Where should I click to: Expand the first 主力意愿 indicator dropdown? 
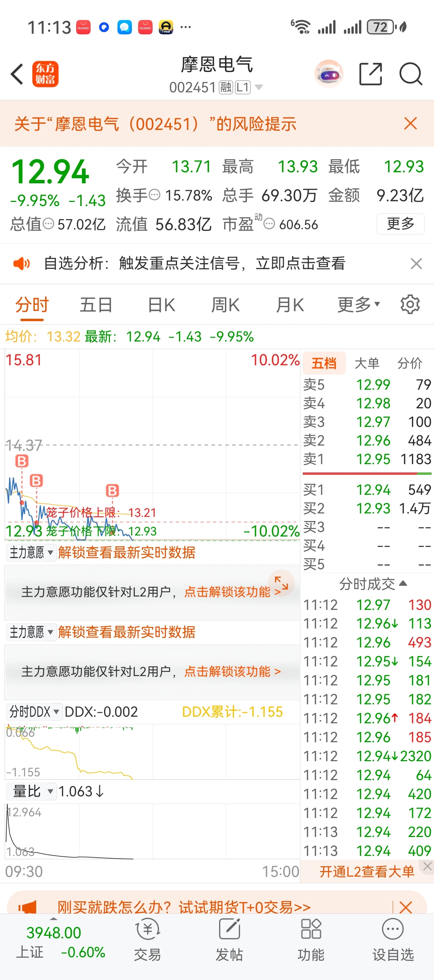click(x=31, y=552)
